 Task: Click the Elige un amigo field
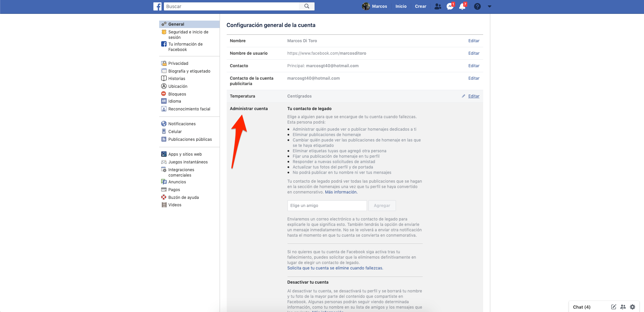(327, 206)
